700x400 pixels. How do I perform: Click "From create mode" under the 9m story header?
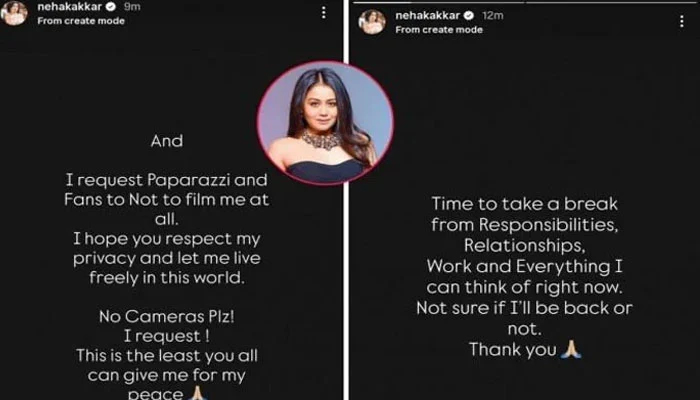(x=81, y=21)
